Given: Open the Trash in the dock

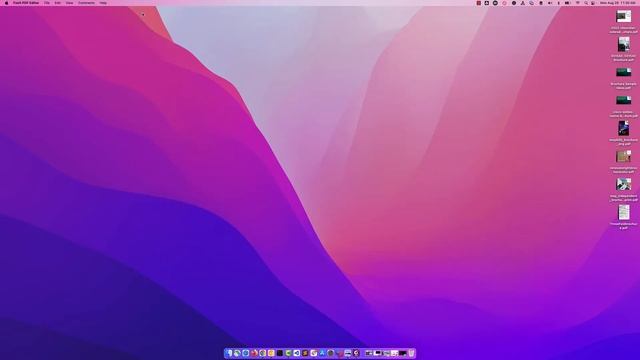Looking at the screenshot, I should [411, 353].
